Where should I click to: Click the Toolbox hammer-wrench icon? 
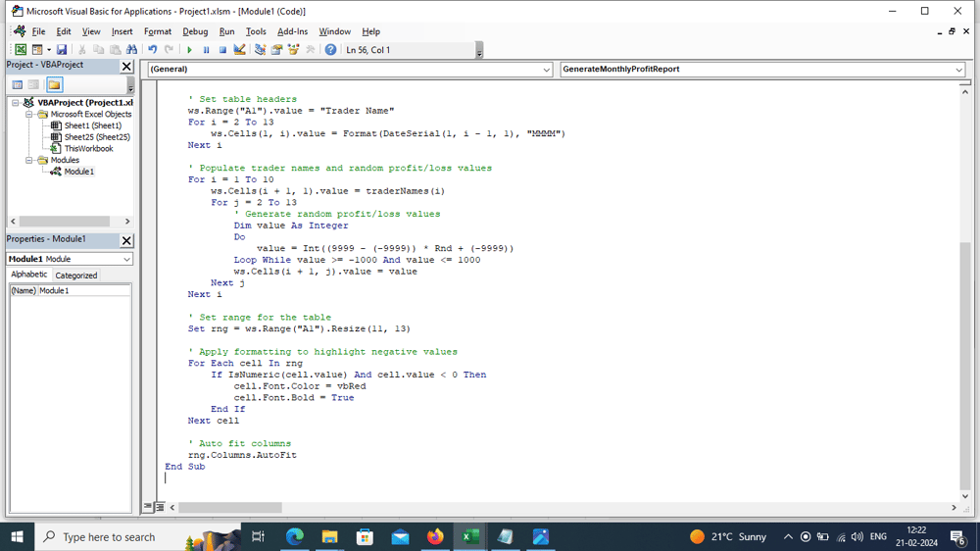point(310,49)
